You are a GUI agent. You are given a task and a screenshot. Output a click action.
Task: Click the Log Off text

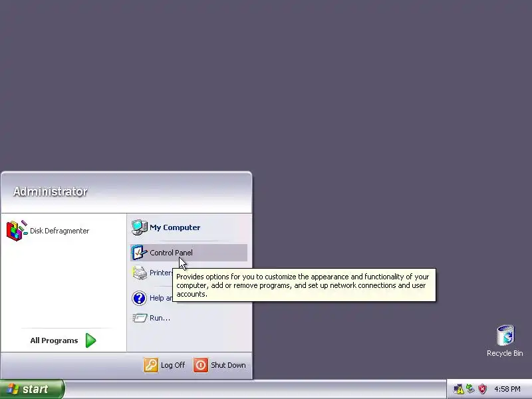pos(173,365)
